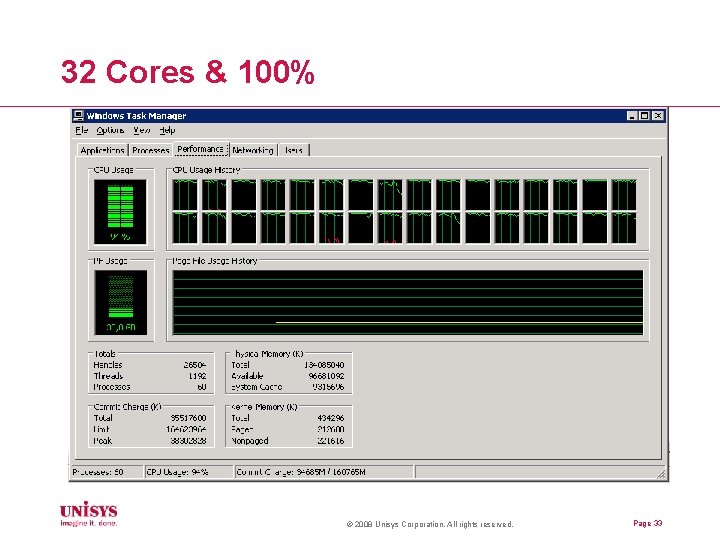Click the CPU Usage gauge
Screen dimensions: 720x540
tap(120, 212)
